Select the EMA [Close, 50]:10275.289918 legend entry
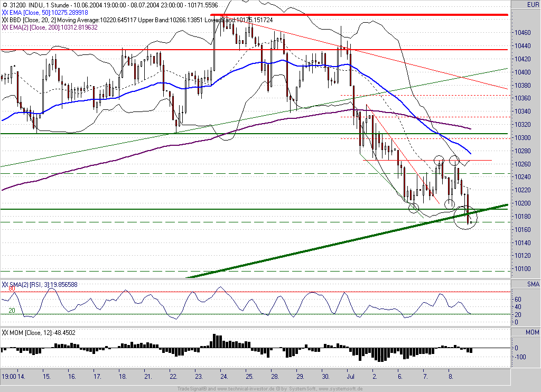The image size is (541, 392). pos(49,13)
